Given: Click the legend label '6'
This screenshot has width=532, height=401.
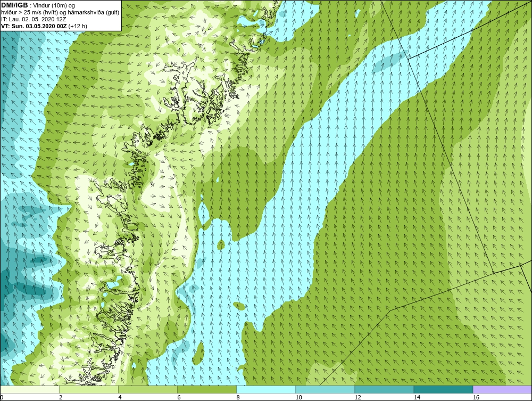Looking at the screenshot, I should 179,397.
